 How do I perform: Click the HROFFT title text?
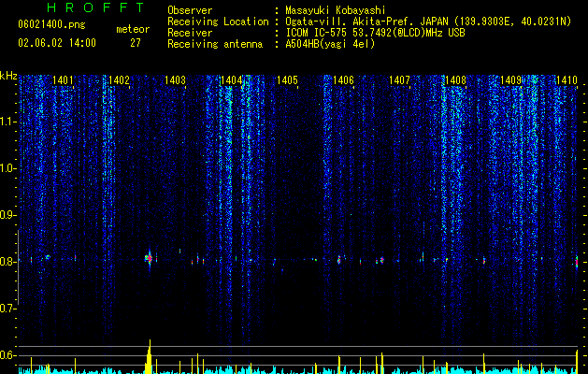[95, 7]
